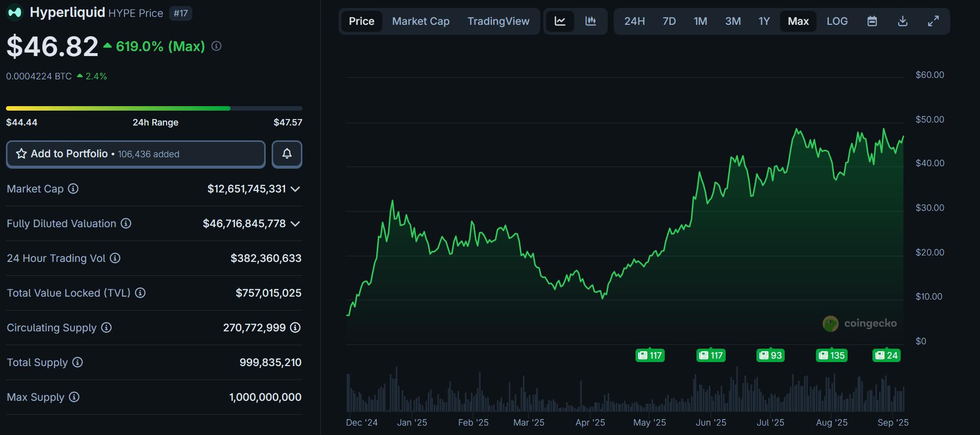Expand the Fully Diluted Valuation chevron

[295, 224]
